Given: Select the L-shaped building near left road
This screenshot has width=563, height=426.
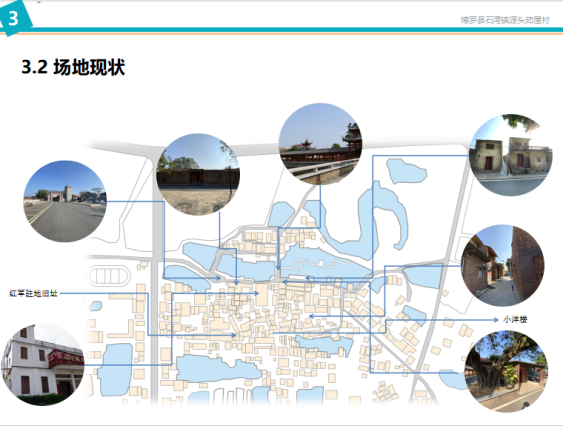Looking at the screenshot, I should point(123,329).
